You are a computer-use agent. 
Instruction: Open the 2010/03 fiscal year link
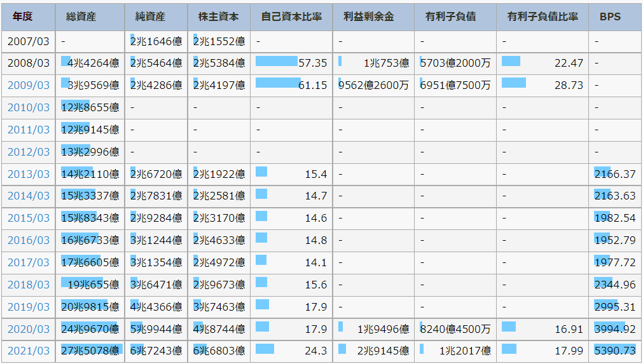28,107
